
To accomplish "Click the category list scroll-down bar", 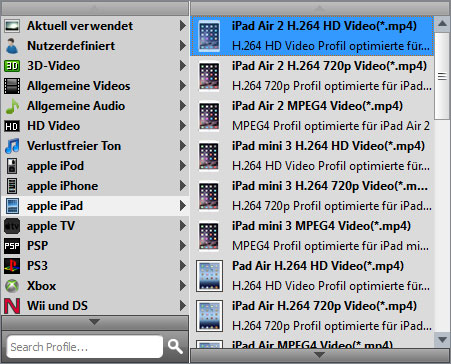I will coord(95,323).
